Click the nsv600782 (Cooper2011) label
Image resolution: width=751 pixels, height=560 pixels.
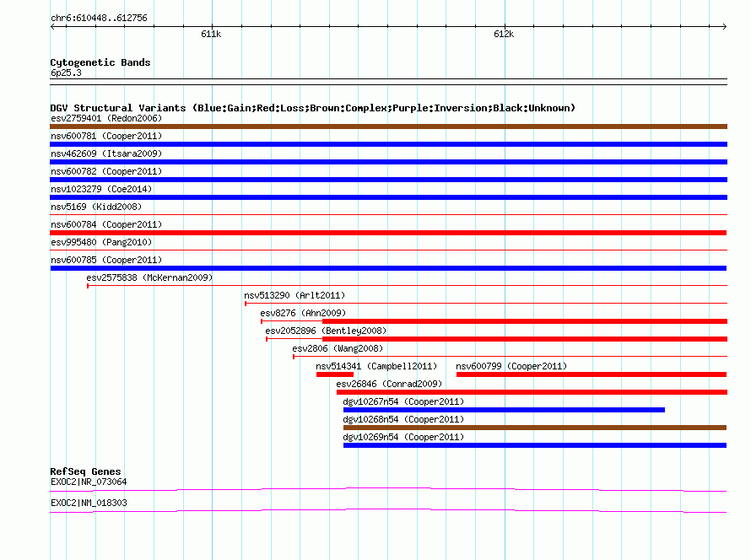pos(106,171)
